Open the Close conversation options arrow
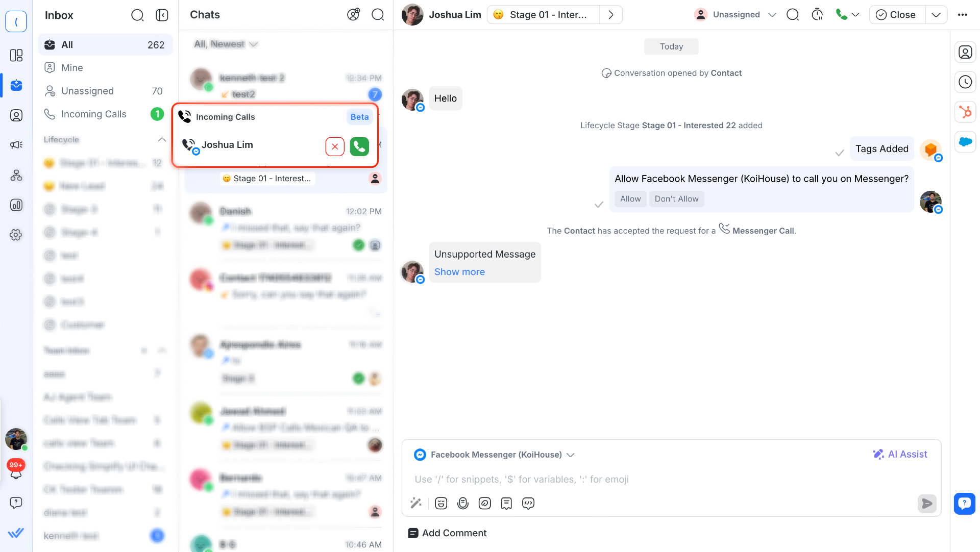The width and height of the screenshot is (980, 552). 936,15
